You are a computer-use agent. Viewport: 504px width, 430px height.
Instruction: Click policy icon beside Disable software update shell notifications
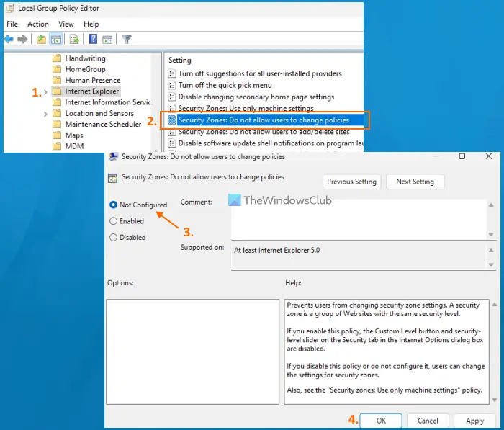click(172, 143)
